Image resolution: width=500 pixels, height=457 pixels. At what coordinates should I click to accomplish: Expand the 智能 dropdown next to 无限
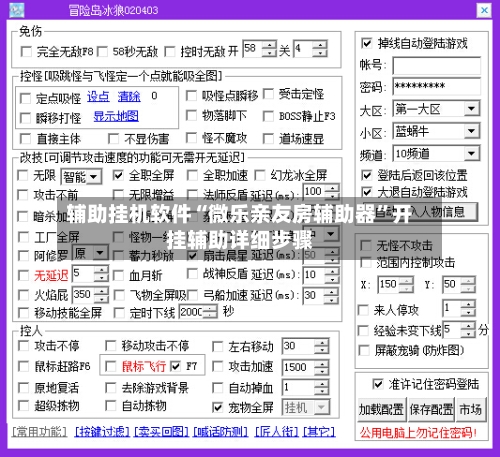point(94,177)
